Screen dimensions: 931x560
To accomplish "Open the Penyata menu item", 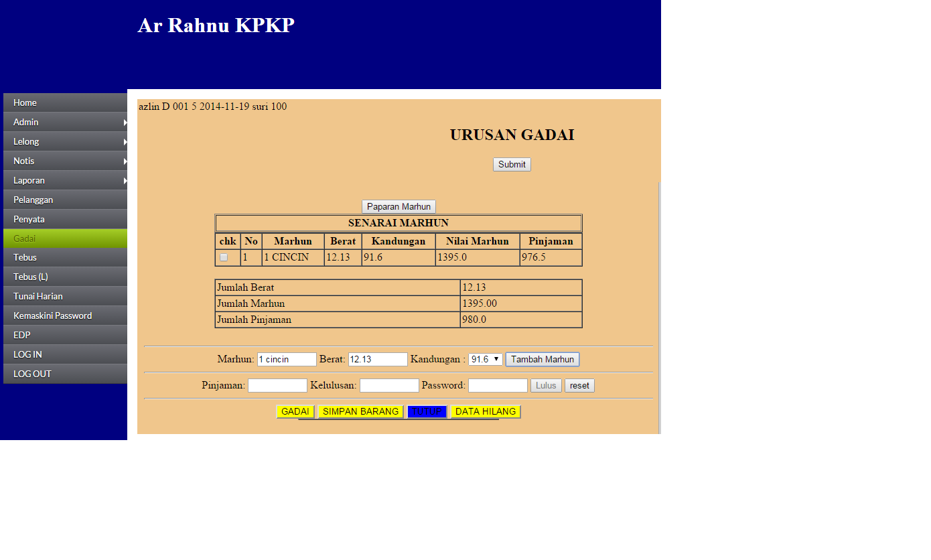I will pyautogui.click(x=65, y=219).
